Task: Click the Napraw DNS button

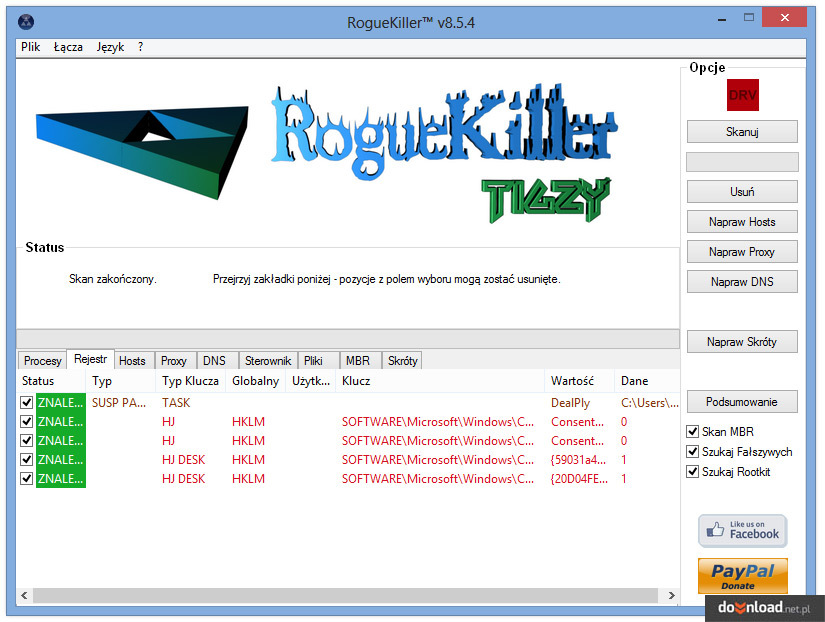Action: pos(742,282)
